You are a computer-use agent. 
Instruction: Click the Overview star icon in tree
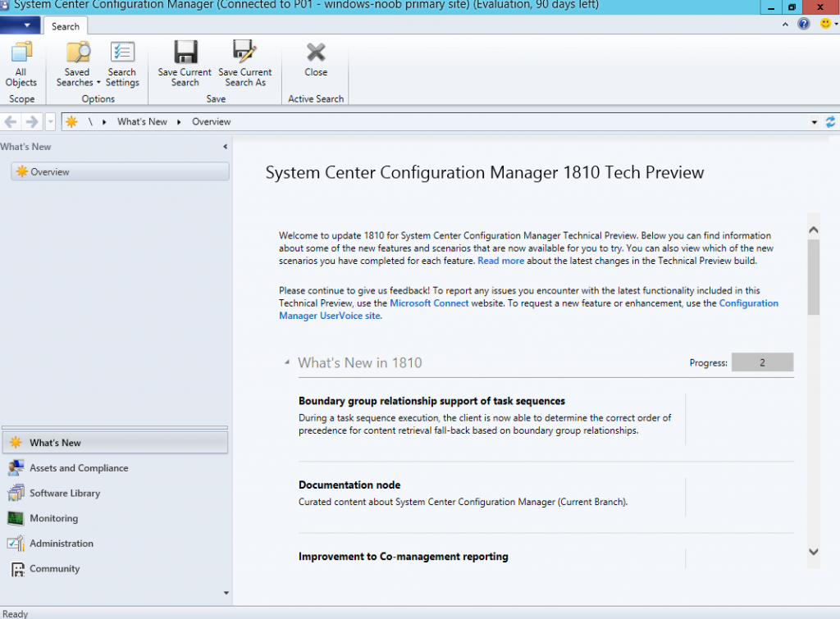[x=21, y=171]
